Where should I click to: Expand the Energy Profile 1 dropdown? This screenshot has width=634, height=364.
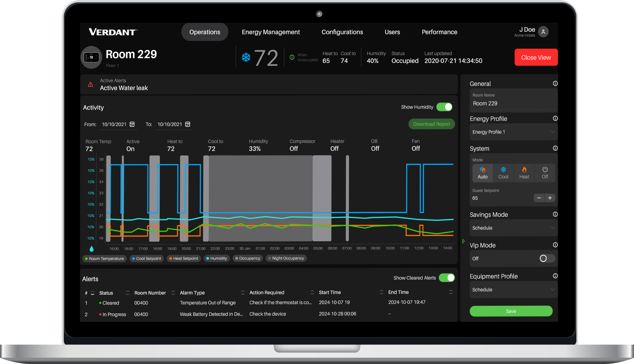pyautogui.click(x=513, y=132)
